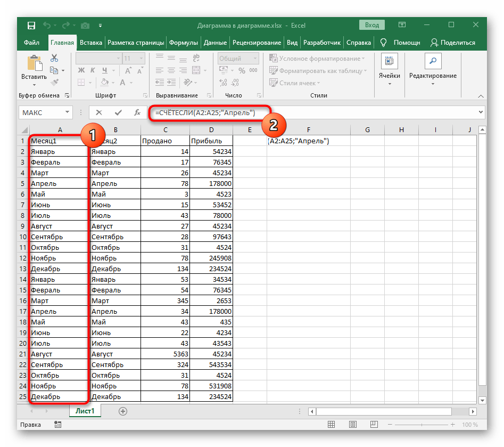This screenshot has height=447, width=504.
Task: Click the Save icon in title bar
Action: click(x=31, y=26)
